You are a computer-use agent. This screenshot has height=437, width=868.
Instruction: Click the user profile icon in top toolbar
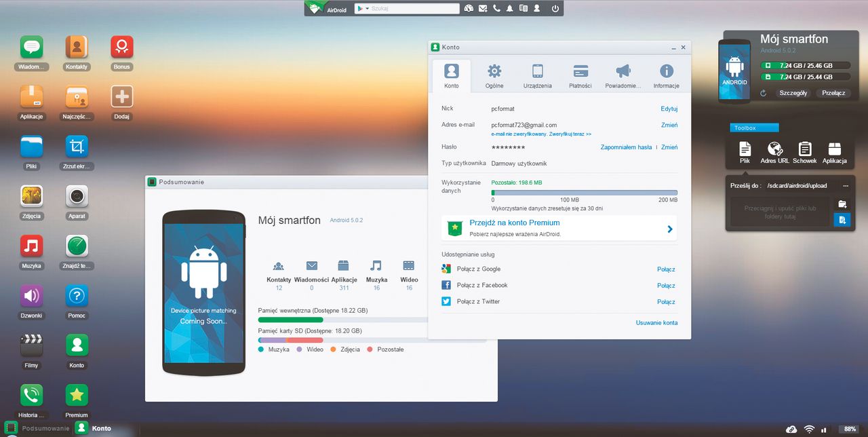[x=536, y=9]
